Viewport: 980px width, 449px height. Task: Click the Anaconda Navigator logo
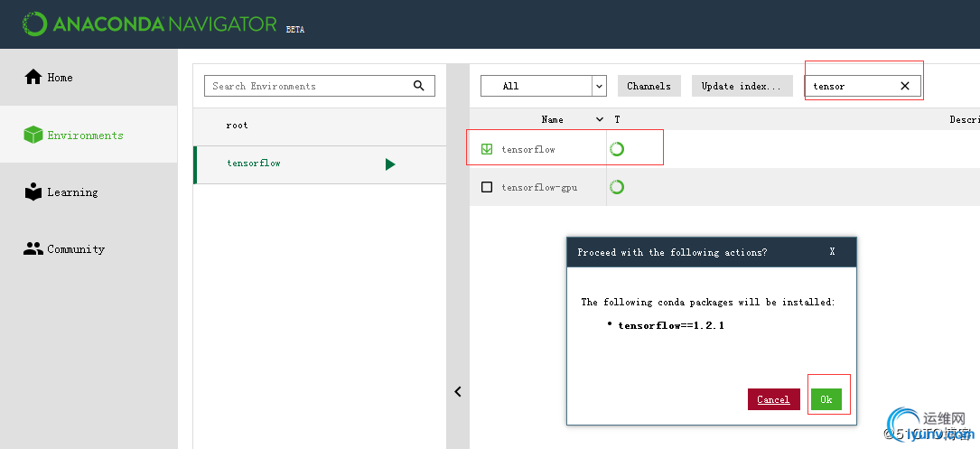tap(149, 23)
